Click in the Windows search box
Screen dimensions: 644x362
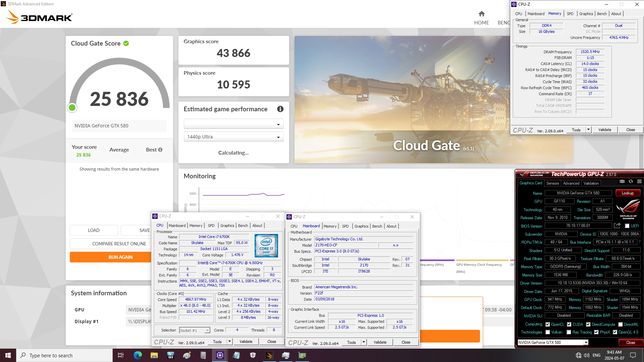point(64,355)
